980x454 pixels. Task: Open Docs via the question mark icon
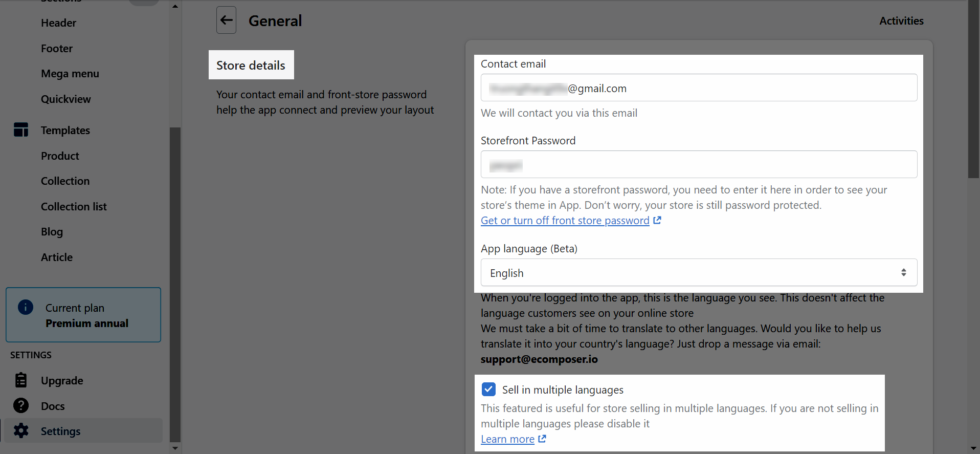[21, 406]
